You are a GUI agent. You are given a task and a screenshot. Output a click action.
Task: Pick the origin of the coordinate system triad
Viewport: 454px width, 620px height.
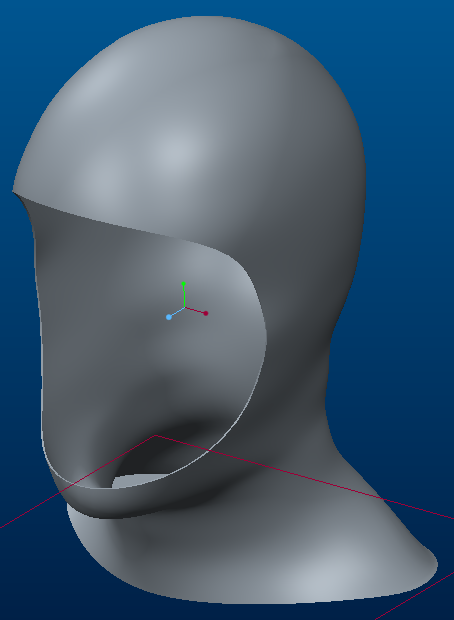pyautogui.click(x=185, y=307)
